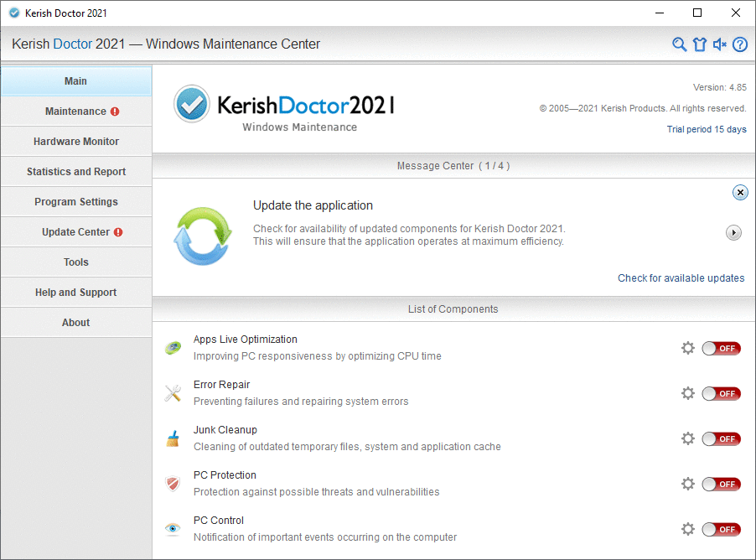Open Apps Live Optimization gear settings
This screenshot has height=560, width=756.
(x=688, y=348)
